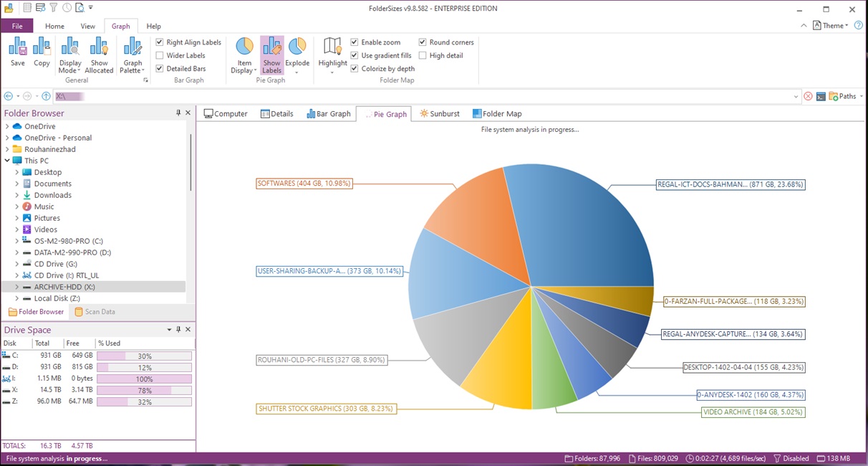868x466 pixels.
Task: Switch to the Sunburst tab
Action: 440,114
